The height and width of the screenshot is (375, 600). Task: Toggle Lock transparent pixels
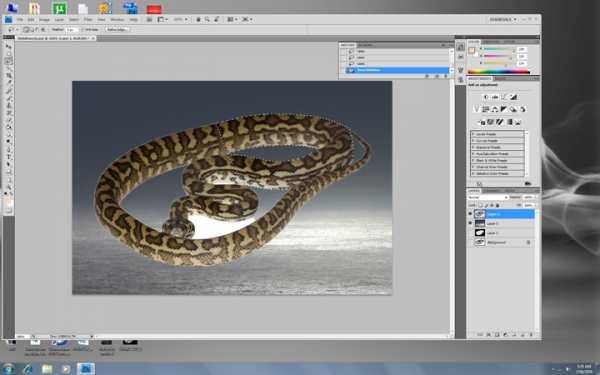pyautogui.click(x=481, y=205)
